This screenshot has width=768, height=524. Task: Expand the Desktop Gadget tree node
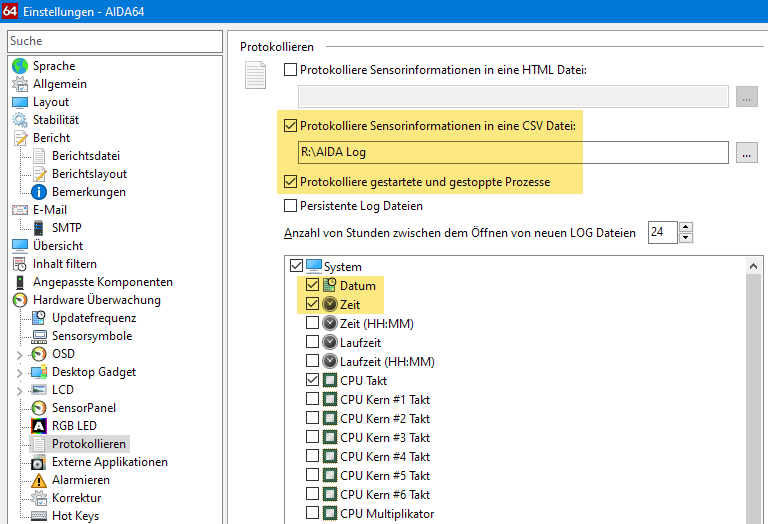tap(20, 373)
